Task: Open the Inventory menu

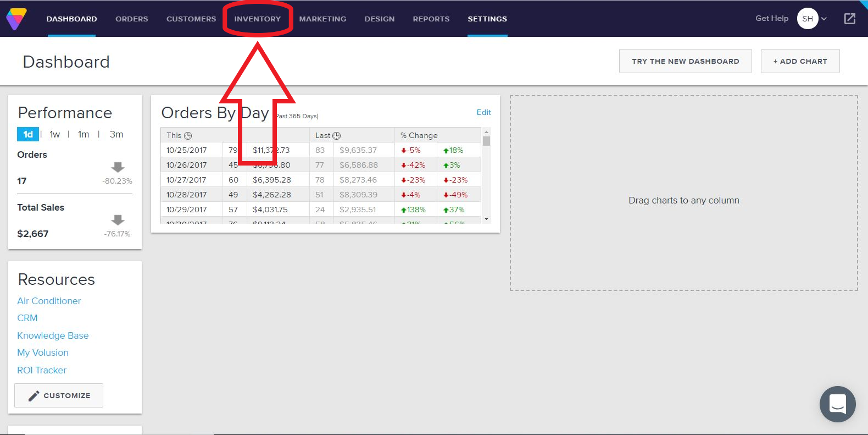Action: [x=257, y=19]
